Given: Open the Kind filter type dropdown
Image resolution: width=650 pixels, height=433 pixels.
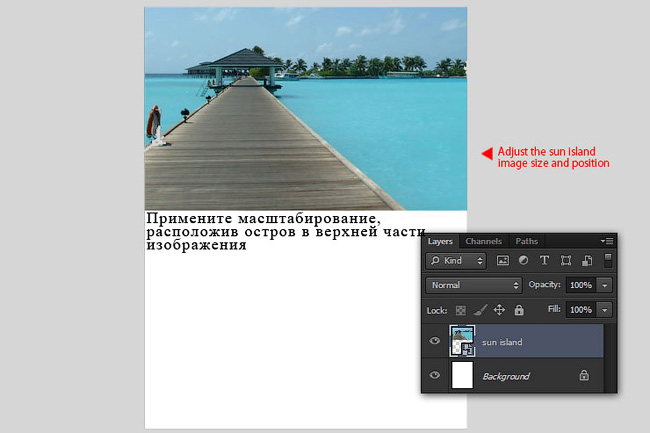Looking at the screenshot, I should [x=456, y=261].
